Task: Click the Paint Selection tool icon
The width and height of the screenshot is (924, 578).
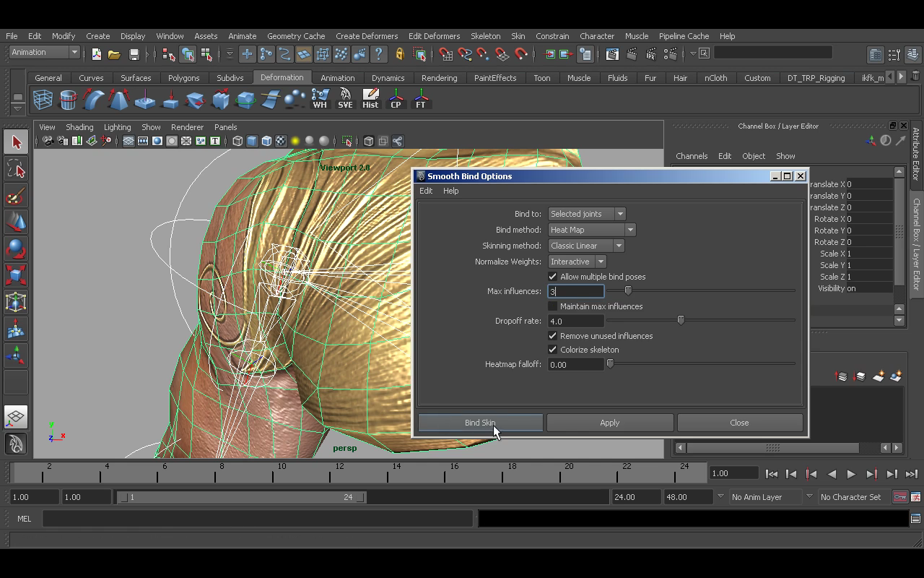Action: pos(16,194)
